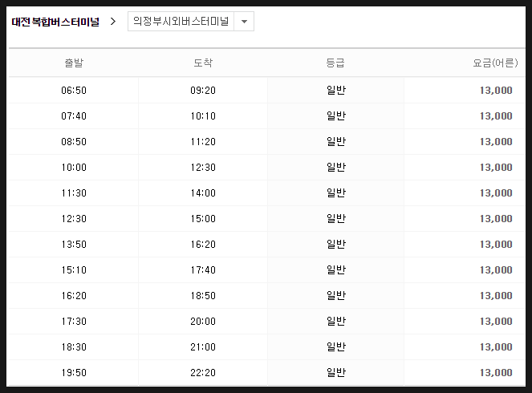Click the chevron next to 대전복합버스터미널
This screenshot has width=532, height=393.
113,22
